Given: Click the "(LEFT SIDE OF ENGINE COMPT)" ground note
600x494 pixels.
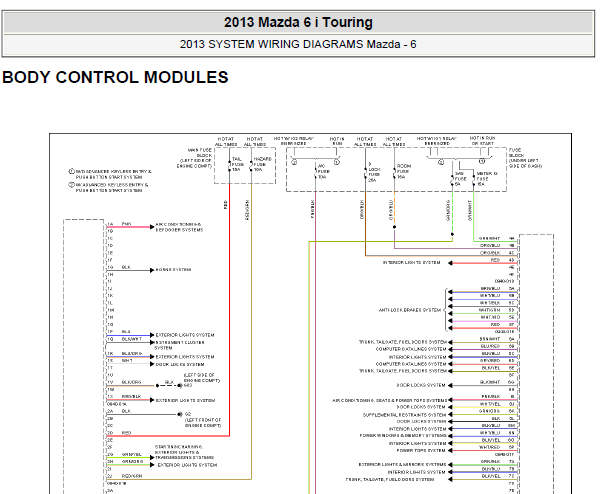Looking at the screenshot, I should coord(202,380).
